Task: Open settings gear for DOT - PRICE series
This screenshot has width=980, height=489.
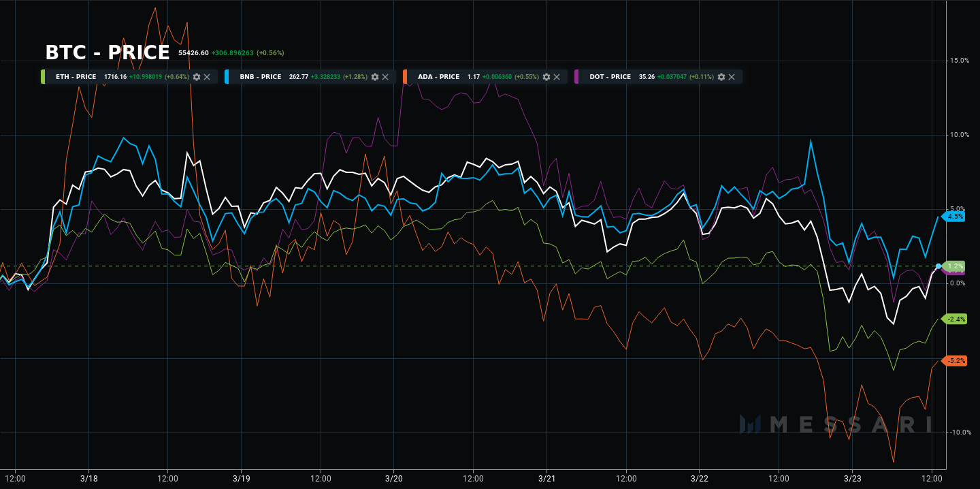Action: [x=721, y=77]
